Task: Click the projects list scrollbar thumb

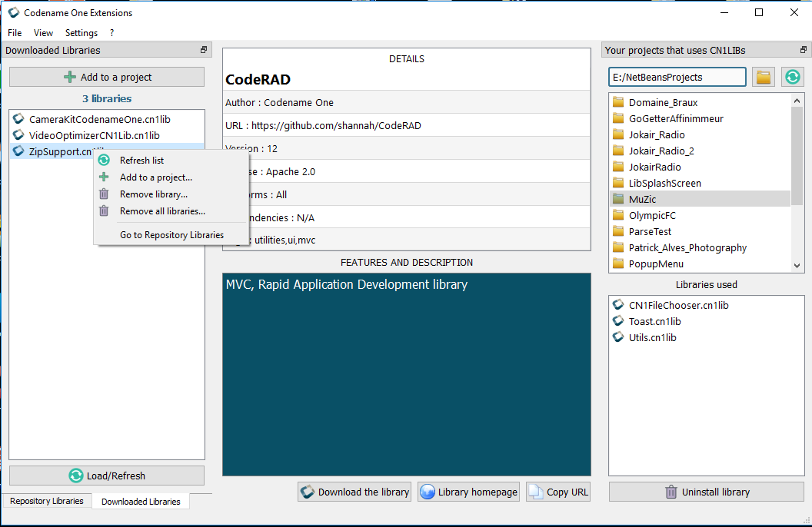Action: (x=797, y=156)
